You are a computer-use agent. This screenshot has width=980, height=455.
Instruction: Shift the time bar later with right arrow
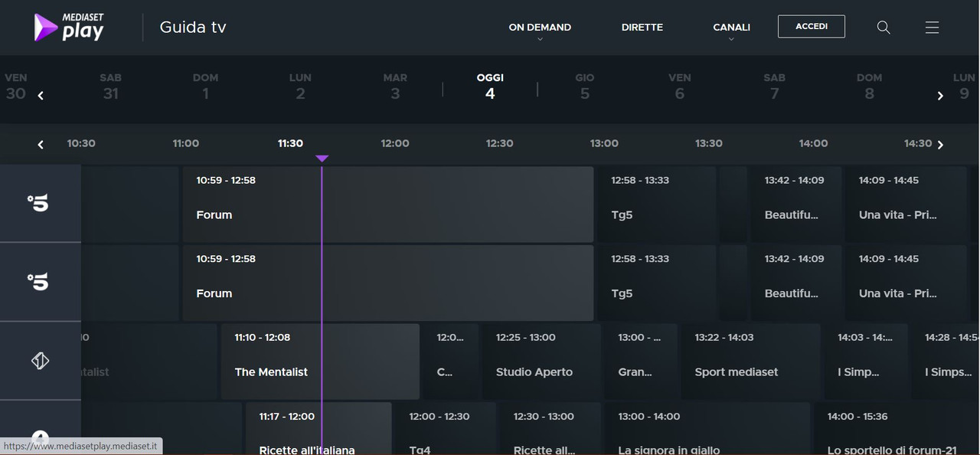click(x=940, y=144)
